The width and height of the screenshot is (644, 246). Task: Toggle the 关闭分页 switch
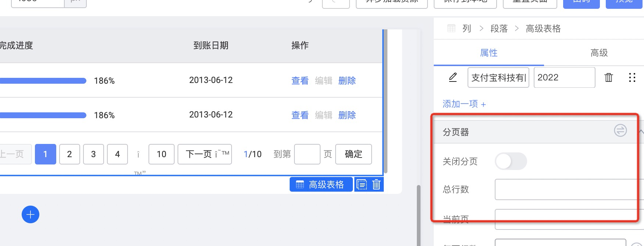coord(511,161)
